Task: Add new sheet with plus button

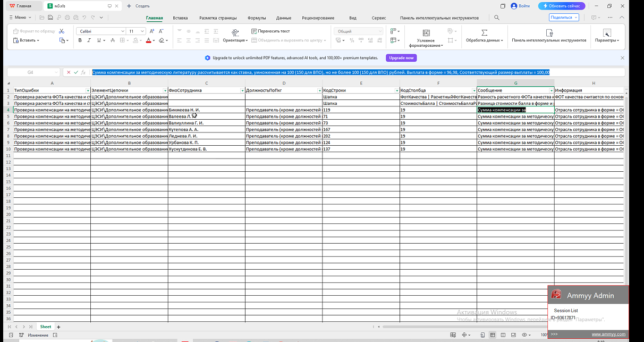Action: pos(58,327)
